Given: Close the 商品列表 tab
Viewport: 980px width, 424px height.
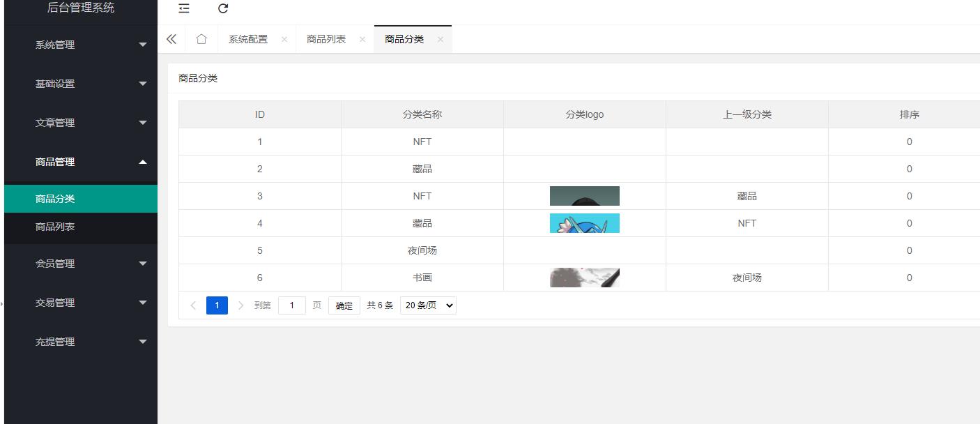Looking at the screenshot, I should click(362, 40).
